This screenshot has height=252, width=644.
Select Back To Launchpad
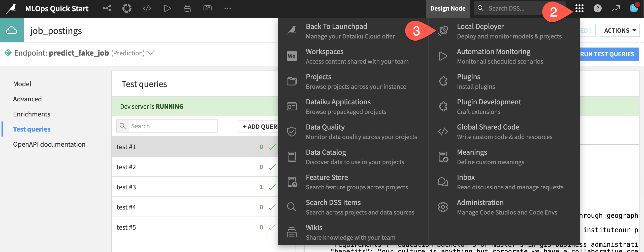coord(350,31)
